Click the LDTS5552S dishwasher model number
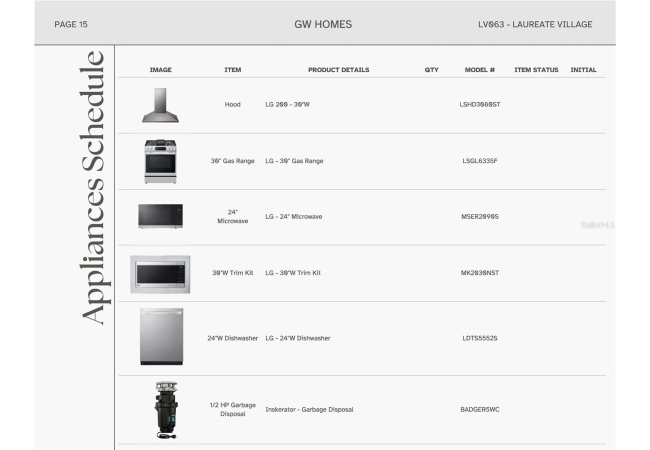Image resolution: width=650 pixels, height=450 pixels. [480, 338]
